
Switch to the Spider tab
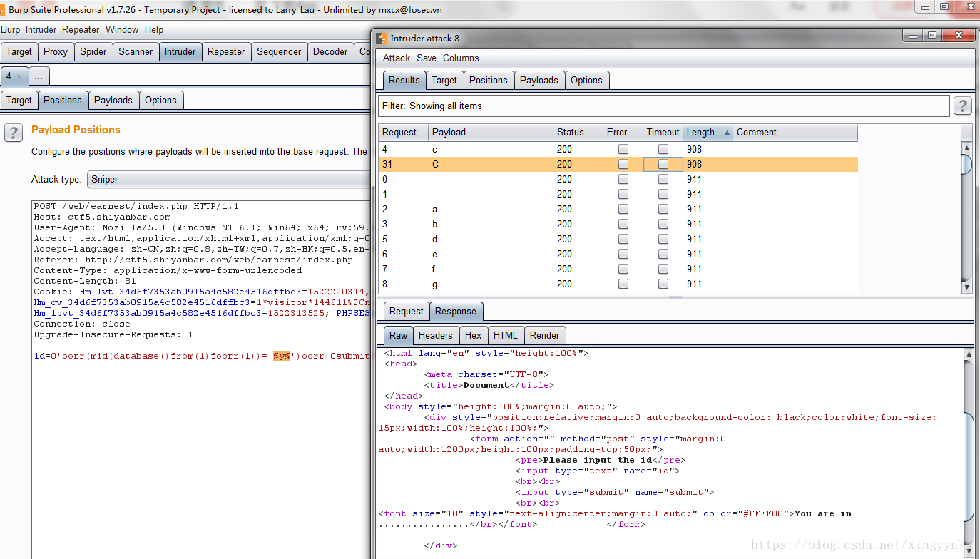tap(93, 51)
